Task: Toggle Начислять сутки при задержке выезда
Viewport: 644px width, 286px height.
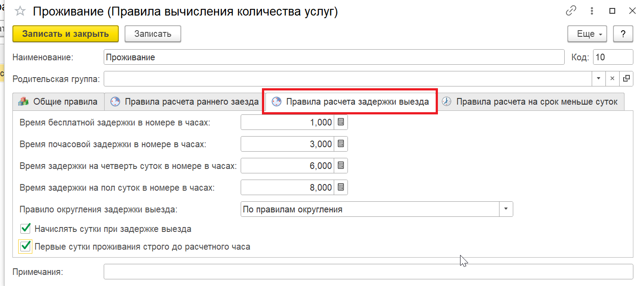Action: tap(25, 229)
